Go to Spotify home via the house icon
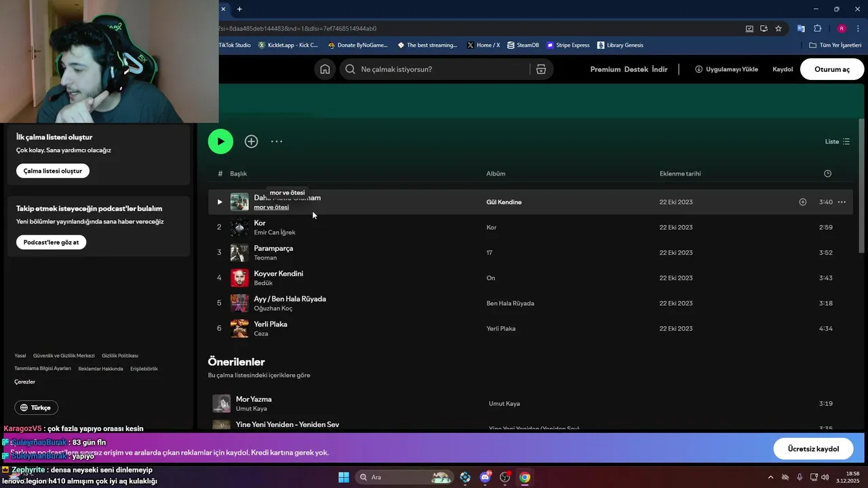The width and height of the screenshot is (868, 488). (x=325, y=69)
